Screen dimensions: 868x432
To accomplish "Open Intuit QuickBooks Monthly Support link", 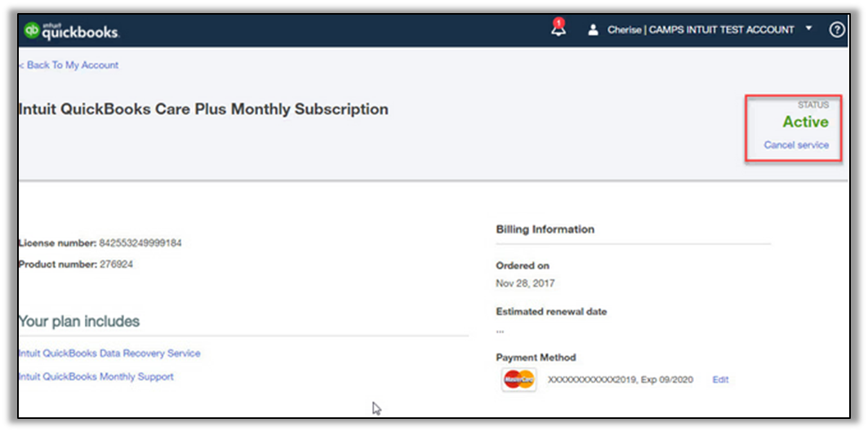I will pos(96,376).
